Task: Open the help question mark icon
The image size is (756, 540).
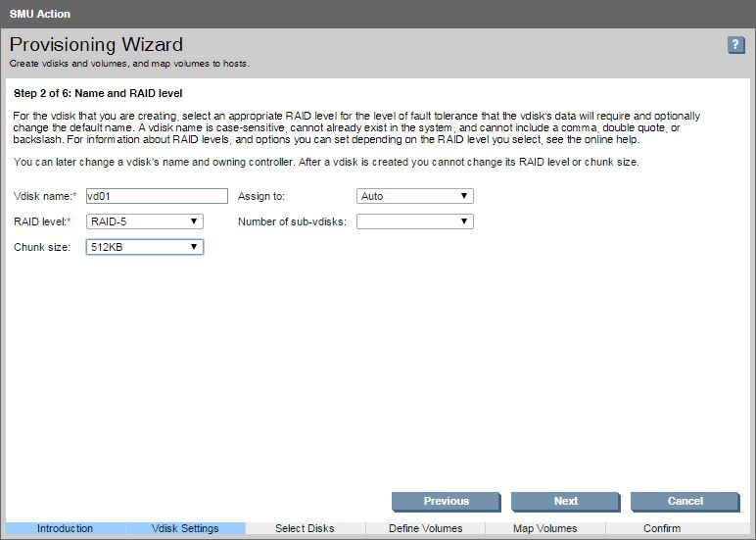Action: (736, 45)
